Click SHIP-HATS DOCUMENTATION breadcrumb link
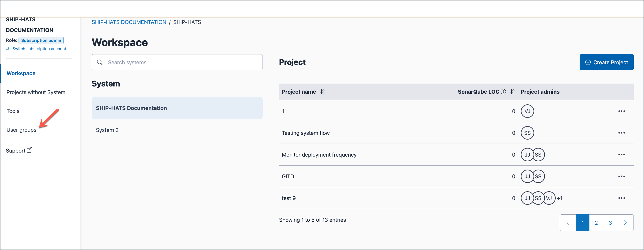This screenshot has height=250, width=644. pos(129,22)
